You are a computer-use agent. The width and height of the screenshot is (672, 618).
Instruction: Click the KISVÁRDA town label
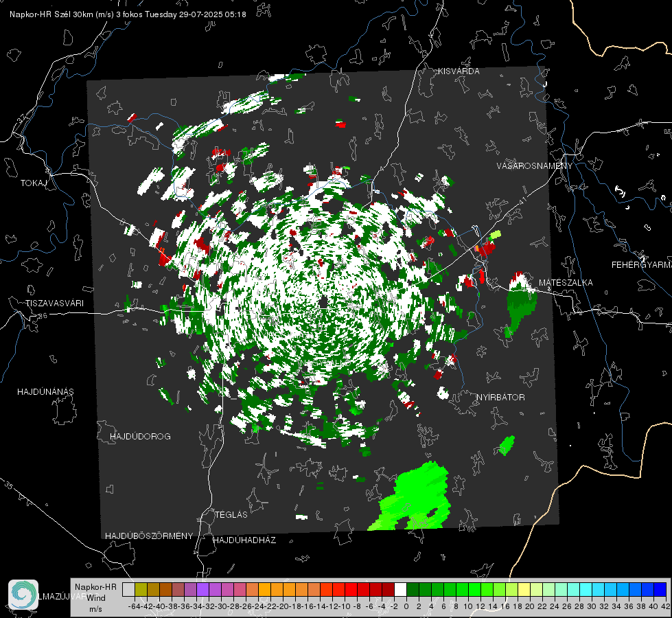[459, 71]
